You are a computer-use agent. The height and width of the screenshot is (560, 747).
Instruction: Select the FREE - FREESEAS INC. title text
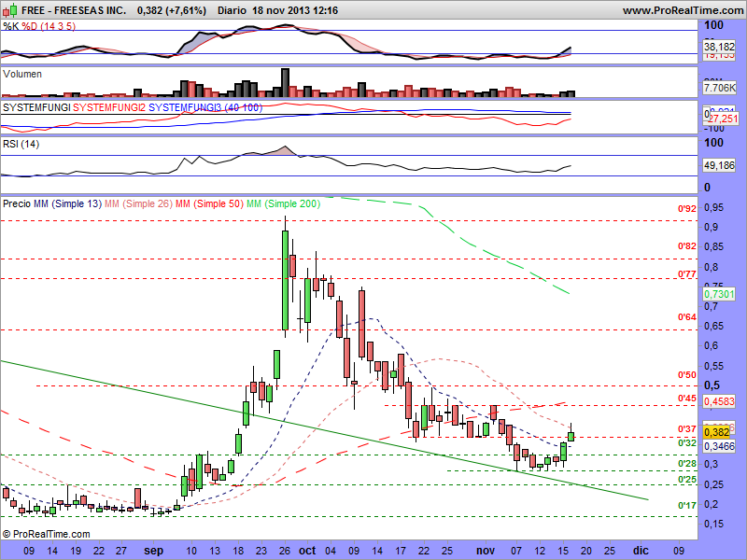click(x=74, y=10)
